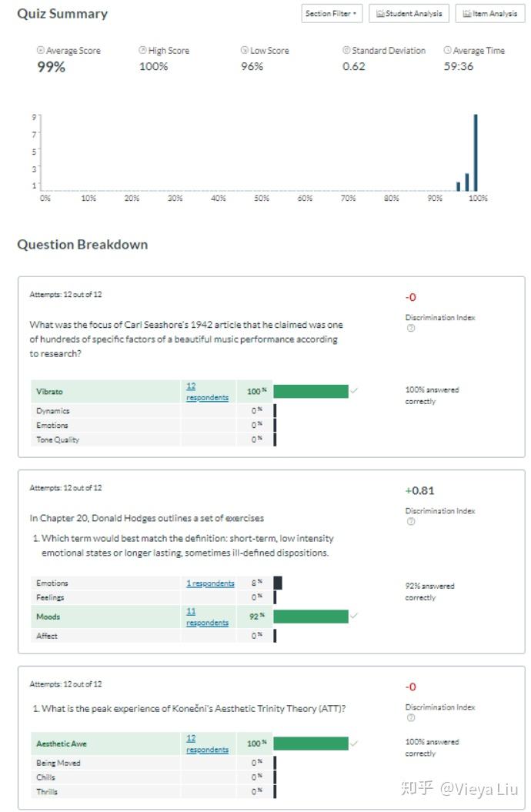Open the Section Filter dropdown
The width and height of the screenshot is (531, 812).
332,14
